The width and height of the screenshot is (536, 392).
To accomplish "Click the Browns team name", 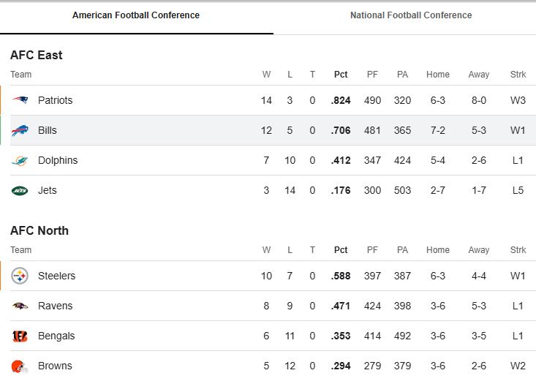I will [x=55, y=366].
